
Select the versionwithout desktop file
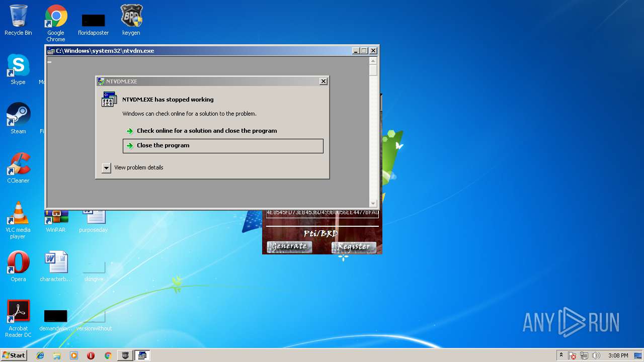point(94,320)
